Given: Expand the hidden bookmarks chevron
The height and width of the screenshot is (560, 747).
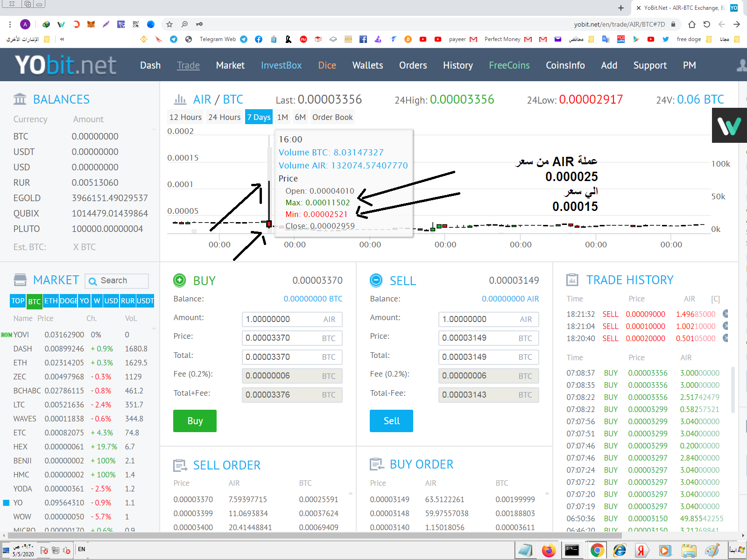Looking at the screenshot, I should 62,39.
